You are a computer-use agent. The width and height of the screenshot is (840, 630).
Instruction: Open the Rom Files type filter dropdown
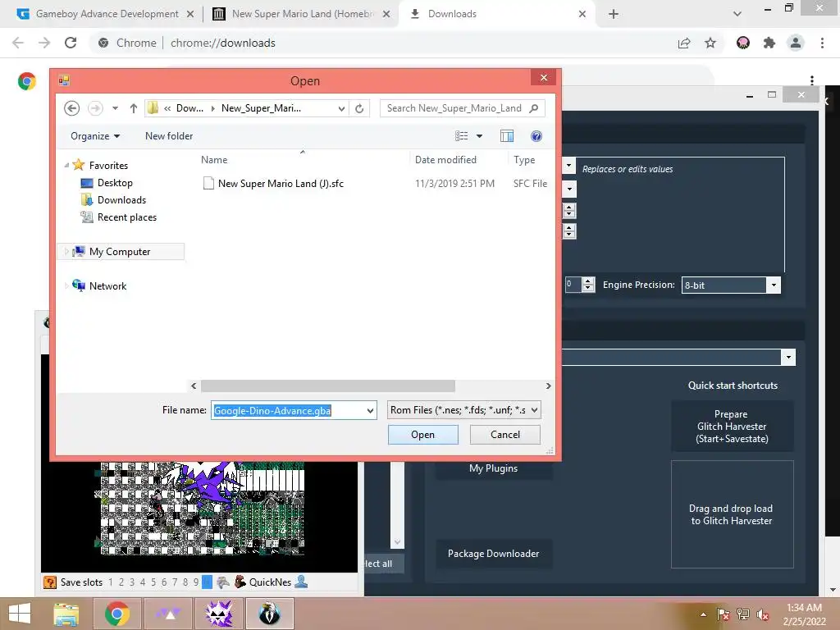coord(464,410)
